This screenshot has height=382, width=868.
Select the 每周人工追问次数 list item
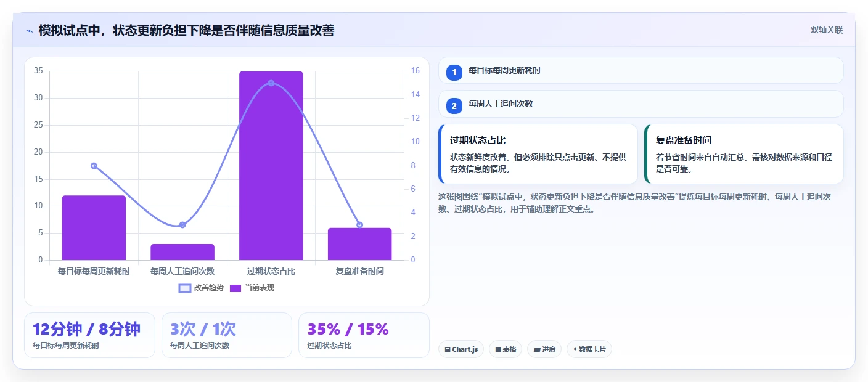click(x=641, y=104)
